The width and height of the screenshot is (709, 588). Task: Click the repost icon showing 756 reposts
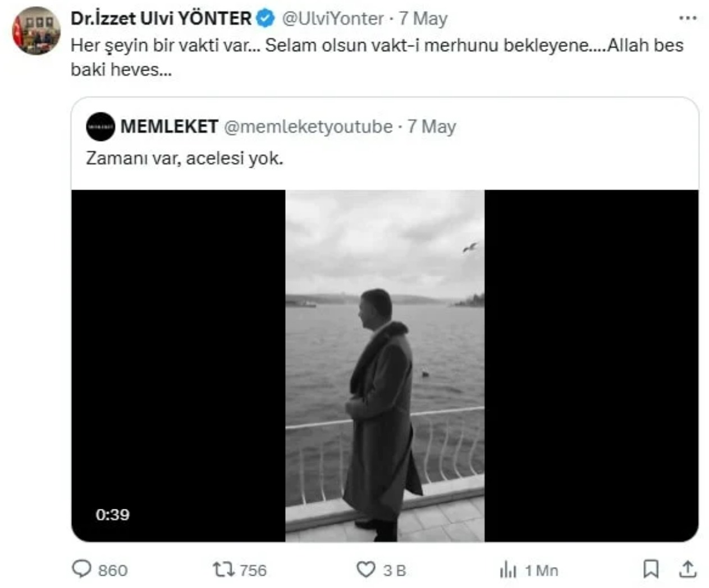pyautogui.click(x=224, y=570)
